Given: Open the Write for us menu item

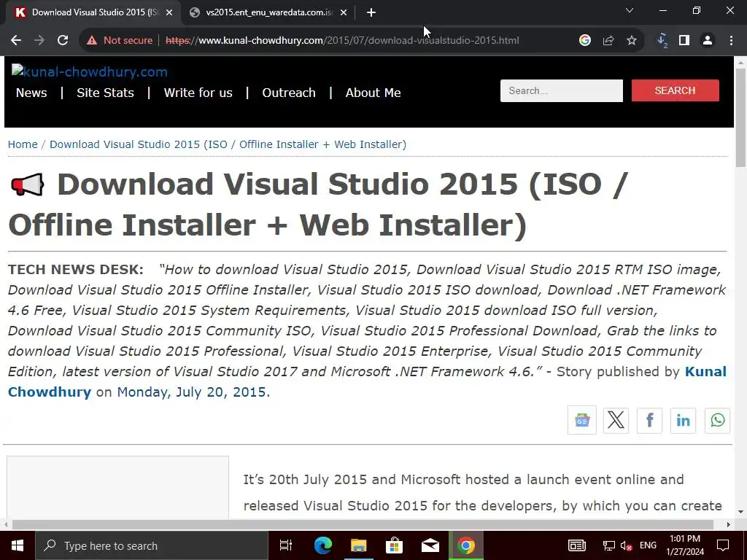Looking at the screenshot, I should [x=198, y=93].
